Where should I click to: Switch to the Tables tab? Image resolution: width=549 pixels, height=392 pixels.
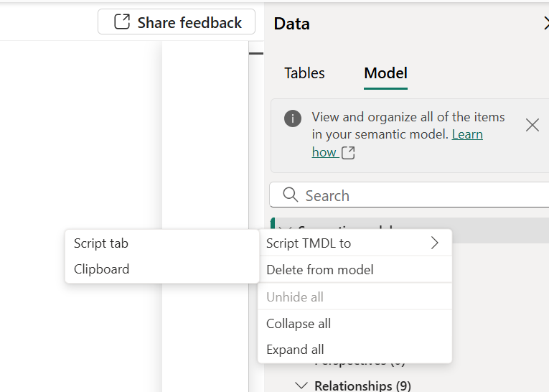click(x=304, y=73)
